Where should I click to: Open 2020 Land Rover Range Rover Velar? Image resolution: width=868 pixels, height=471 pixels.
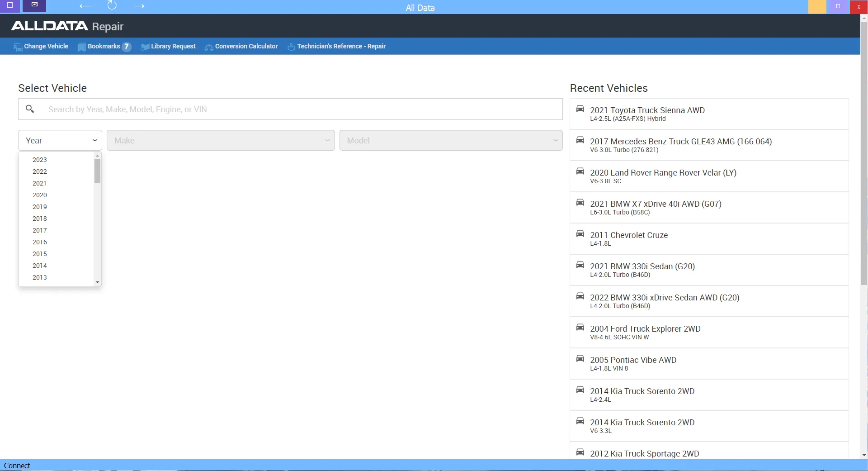point(709,176)
